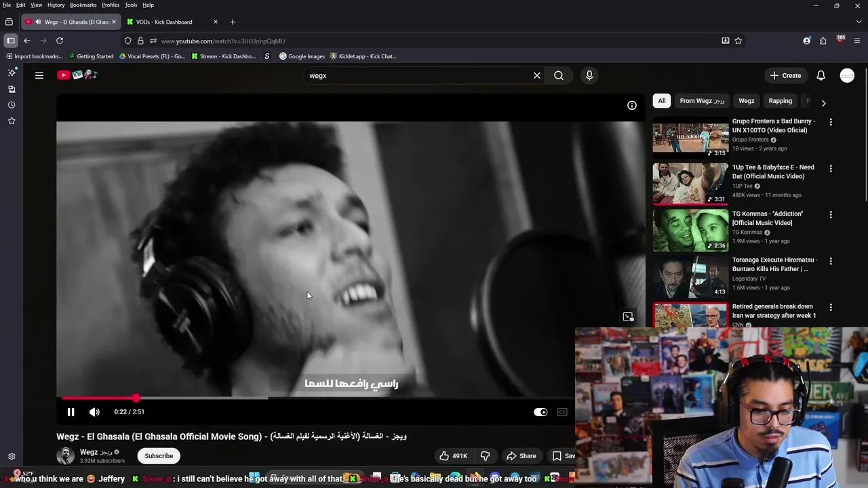Toggle the browser sidebar button
The height and width of the screenshot is (488, 868).
[x=10, y=41]
